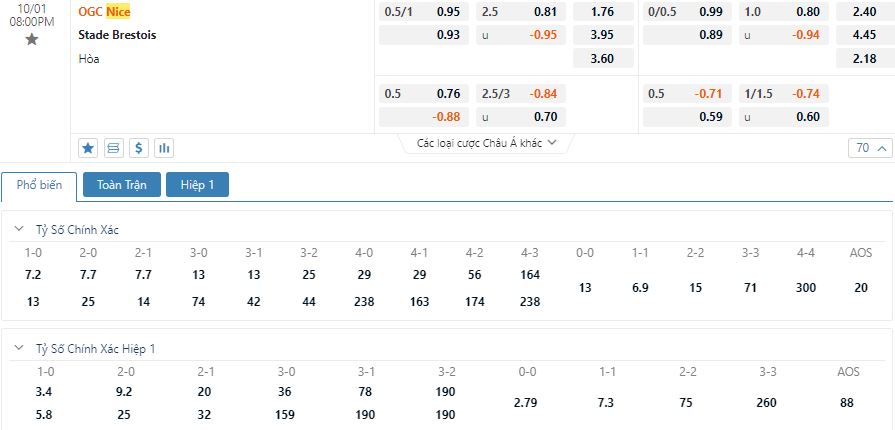Pick full-time AOS odds of 20

pyautogui.click(x=861, y=288)
